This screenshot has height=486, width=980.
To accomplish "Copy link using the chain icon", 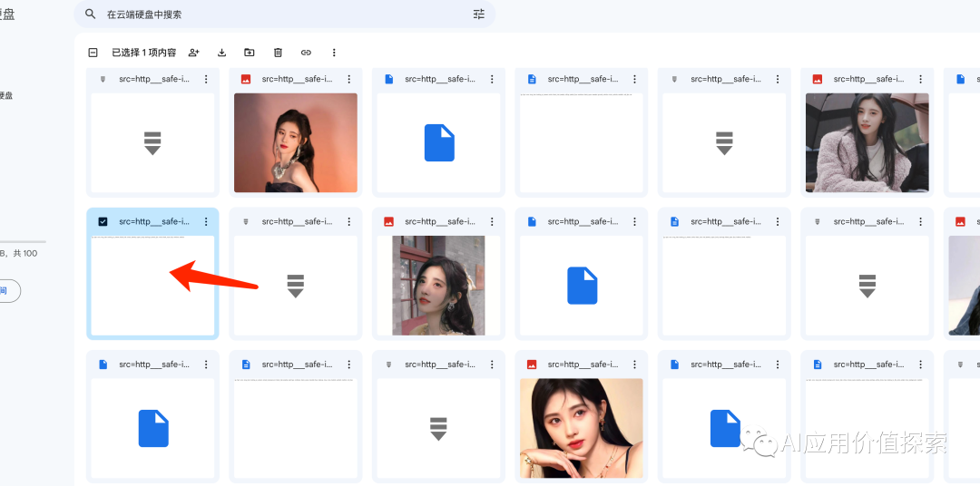I will click(x=307, y=53).
